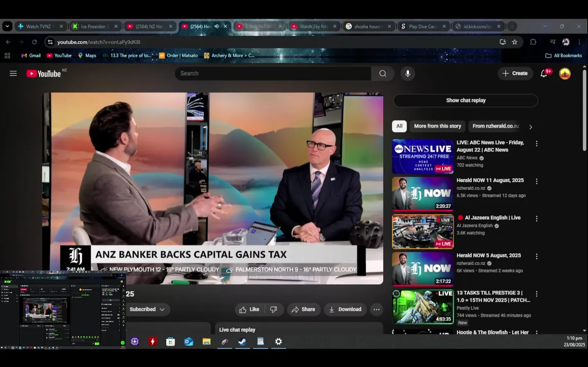This screenshot has height=367, width=588.
Task: Open the red lightning bolt app in taskbar
Action: tap(153, 342)
